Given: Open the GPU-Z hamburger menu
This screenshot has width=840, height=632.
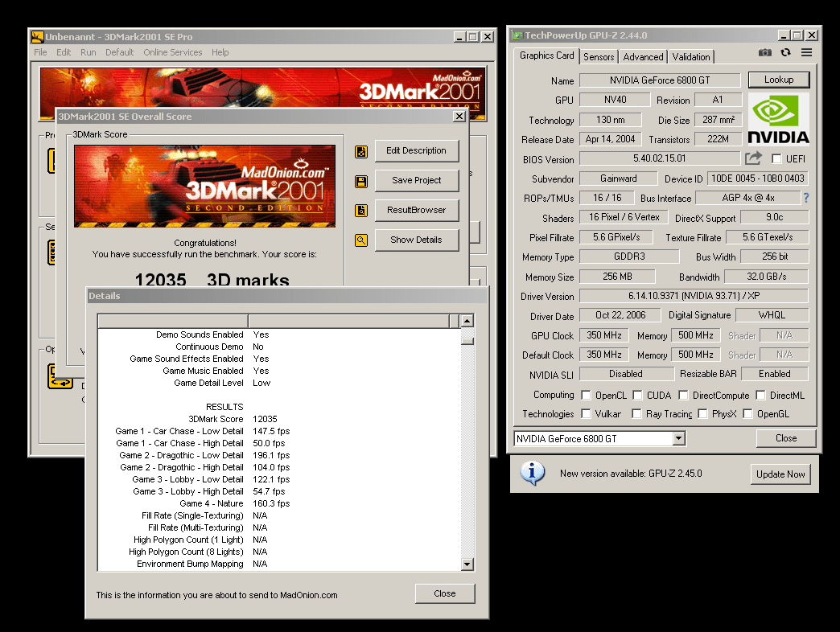Looking at the screenshot, I should pos(807,52).
